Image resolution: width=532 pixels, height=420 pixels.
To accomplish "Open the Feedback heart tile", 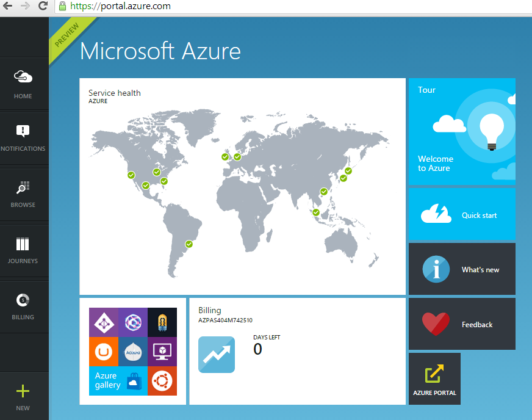I will [462, 324].
